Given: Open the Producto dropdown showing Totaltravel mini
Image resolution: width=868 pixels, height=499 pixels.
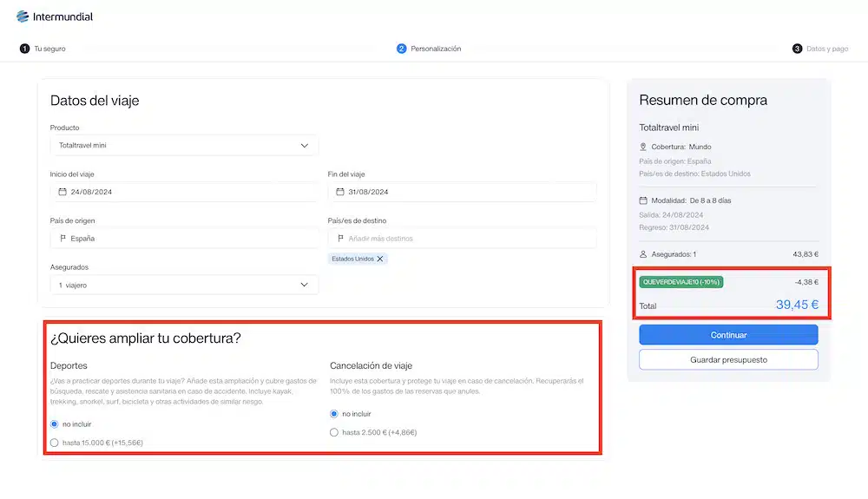Looking at the screenshot, I should coord(184,146).
